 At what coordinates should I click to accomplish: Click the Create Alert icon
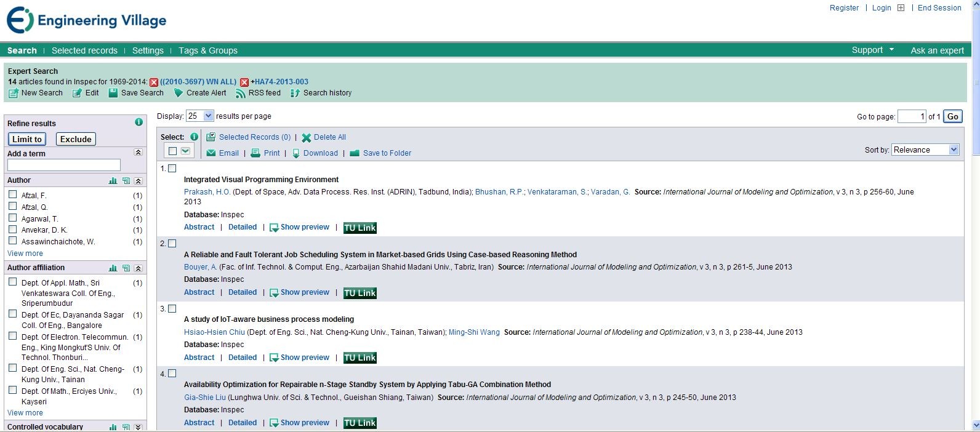click(179, 94)
